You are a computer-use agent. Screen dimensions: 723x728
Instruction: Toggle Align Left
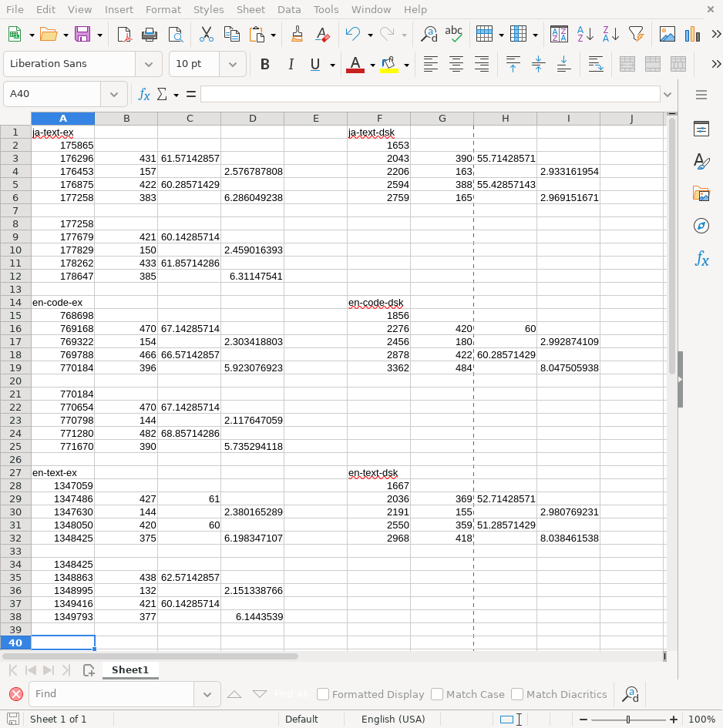point(431,64)
